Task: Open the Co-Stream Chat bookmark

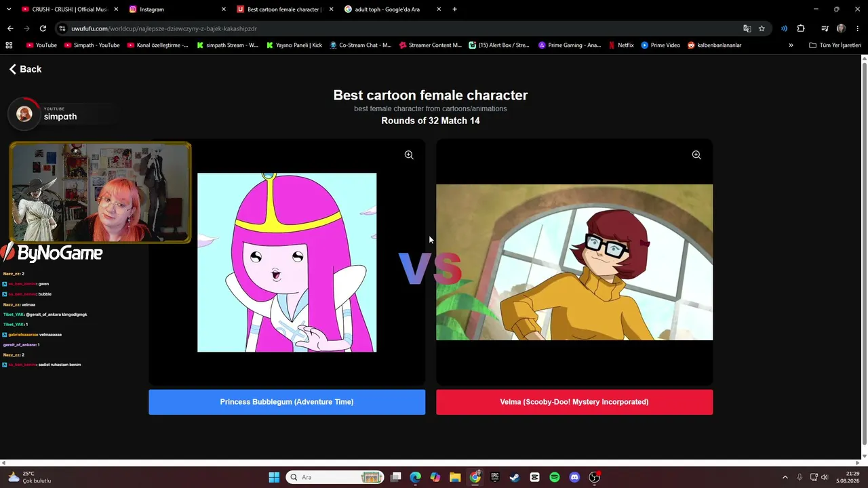Action: click(x=361, y=45)
